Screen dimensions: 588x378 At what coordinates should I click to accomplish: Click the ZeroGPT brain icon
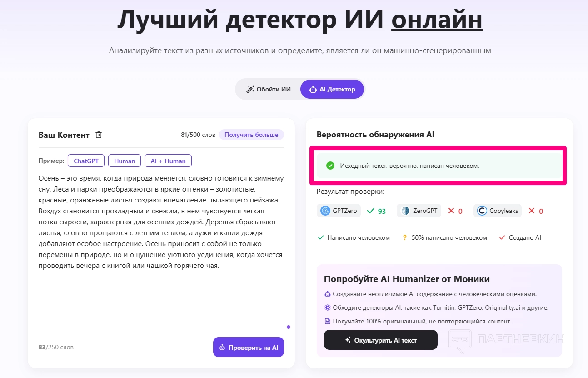tap(405, 211)
